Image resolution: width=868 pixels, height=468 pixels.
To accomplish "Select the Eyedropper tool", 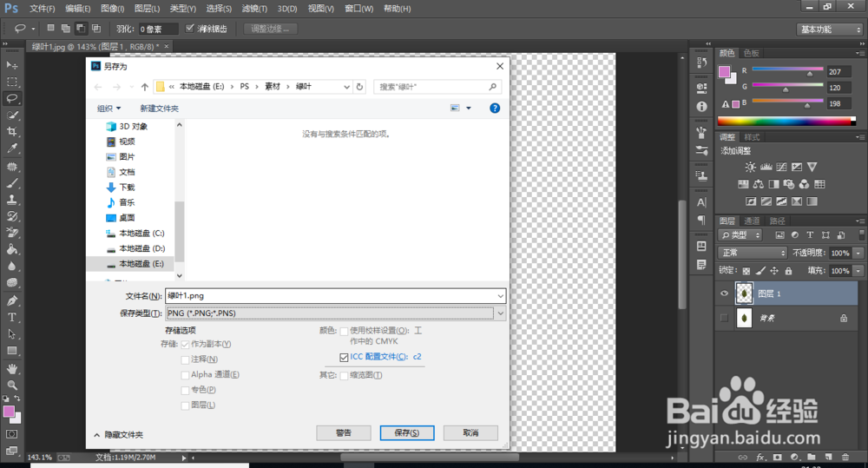I will click(x=11, y=148).
